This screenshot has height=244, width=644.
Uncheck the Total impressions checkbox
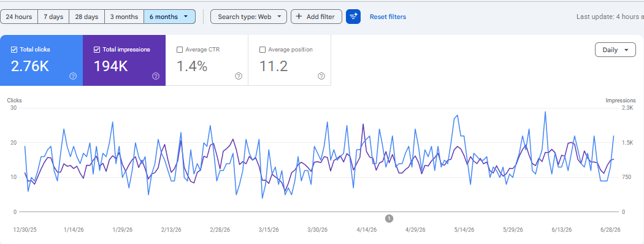coord(97,50)
